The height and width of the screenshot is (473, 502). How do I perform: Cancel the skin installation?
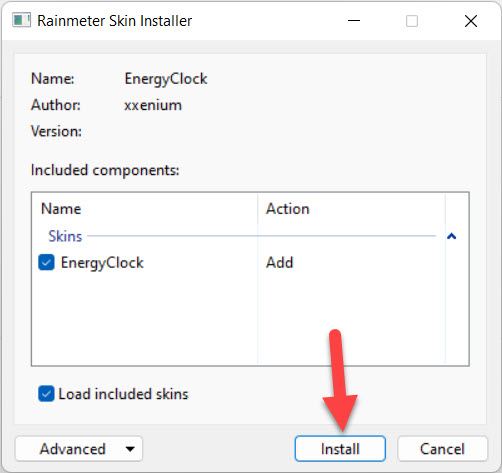click(x=442, y=449)
